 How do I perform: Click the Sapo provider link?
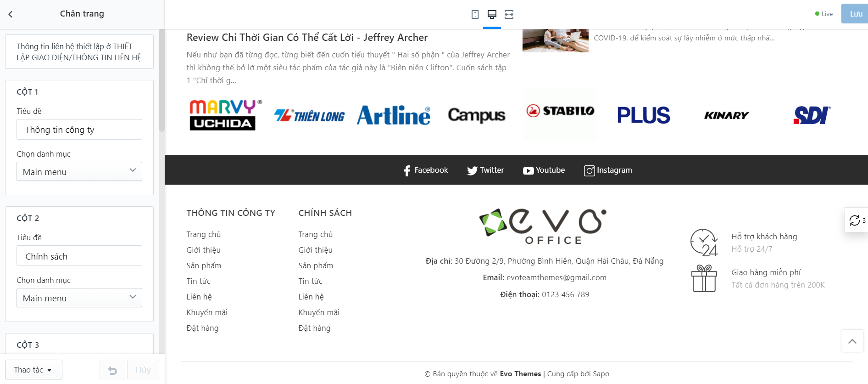coord(601,374)
